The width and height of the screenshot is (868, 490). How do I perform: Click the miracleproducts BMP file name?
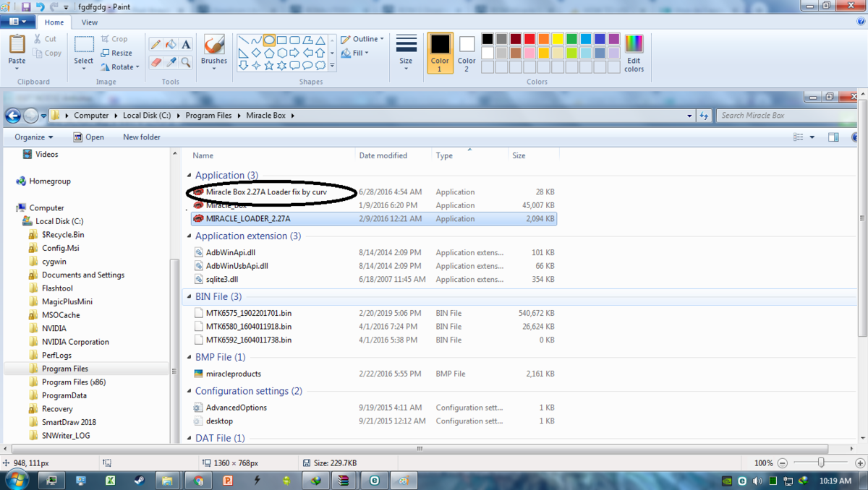[233, 374]
